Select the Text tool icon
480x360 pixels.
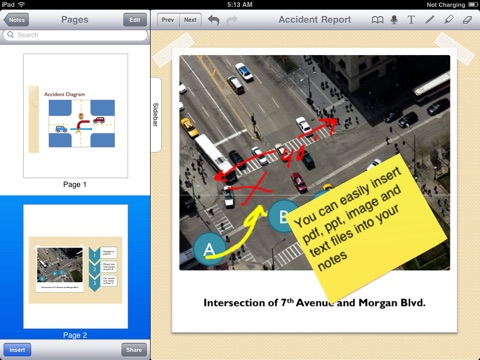click(x=411, y=20)
